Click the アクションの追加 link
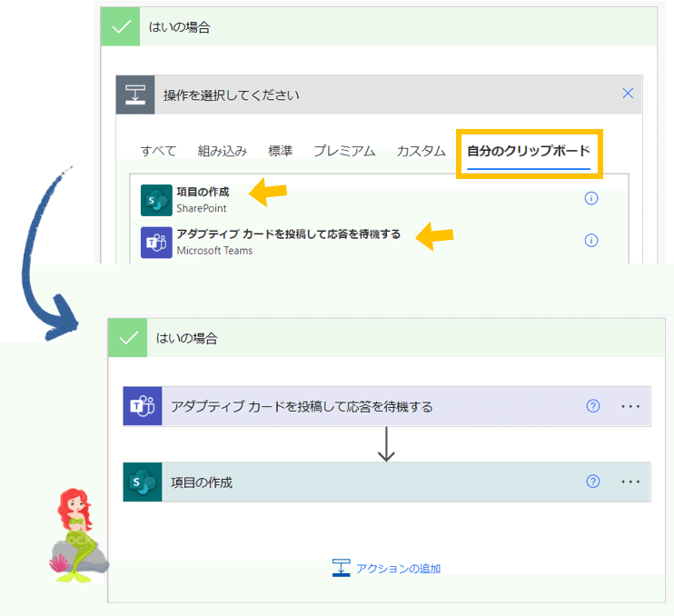This screenshot has height=616, width=674. pyautogui.click(x=398, y=569)
